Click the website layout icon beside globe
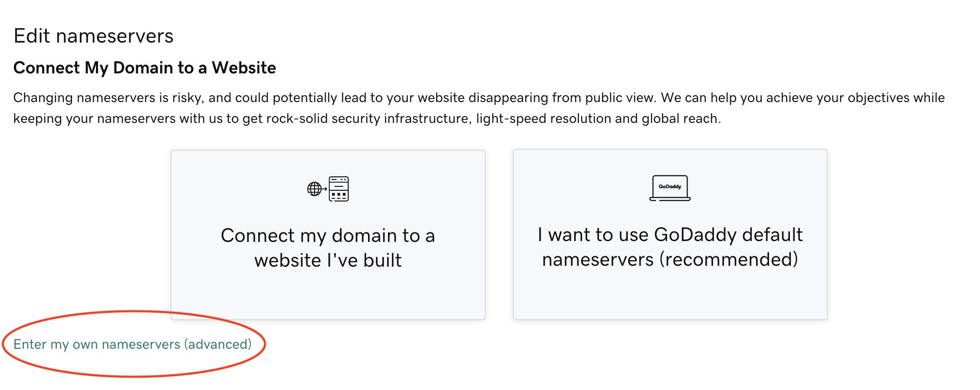 click(339, 189)
